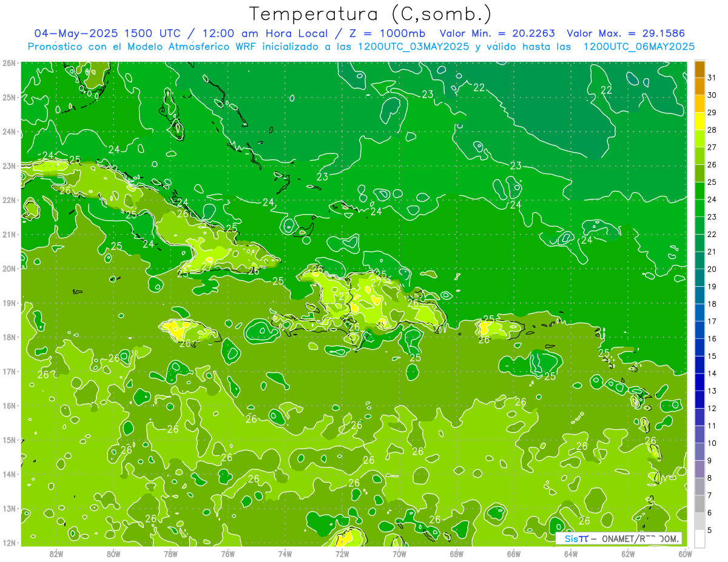Click the 62W longitude axis label

628,554
